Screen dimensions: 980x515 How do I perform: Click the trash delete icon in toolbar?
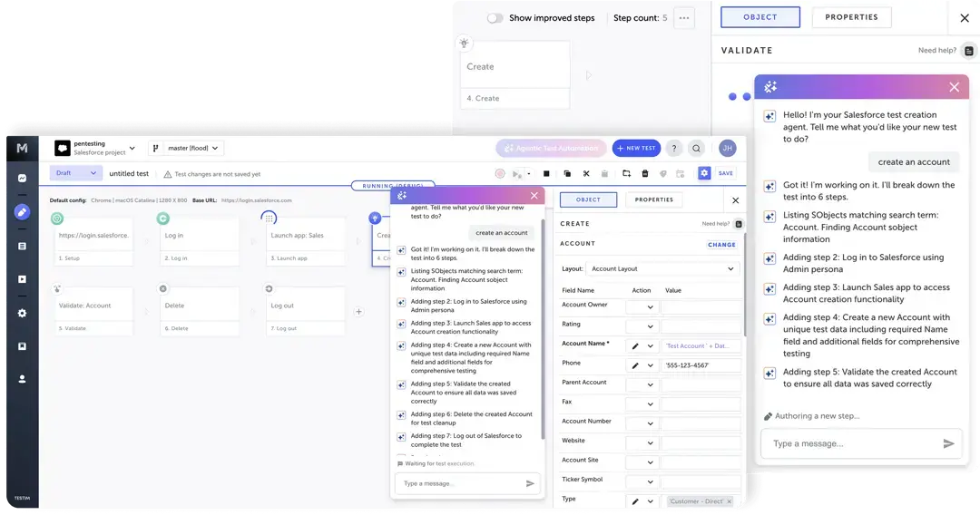click(645, 173)
